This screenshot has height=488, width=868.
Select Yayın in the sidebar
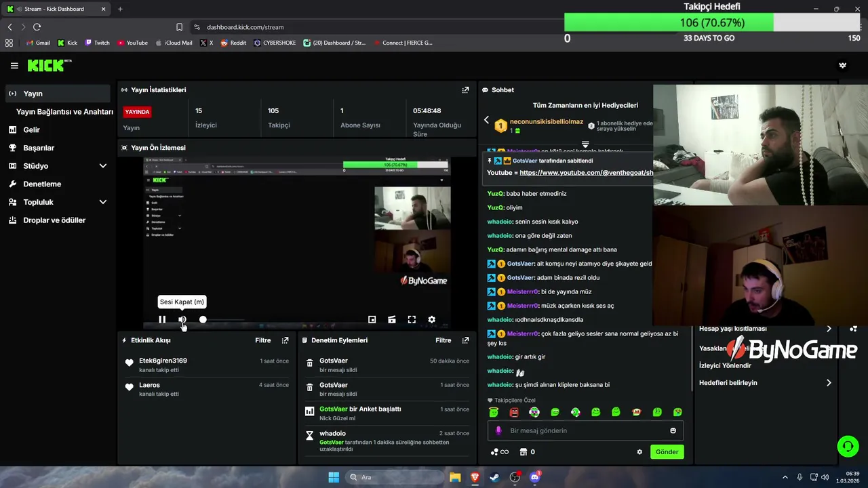click(x=57, y=94)
